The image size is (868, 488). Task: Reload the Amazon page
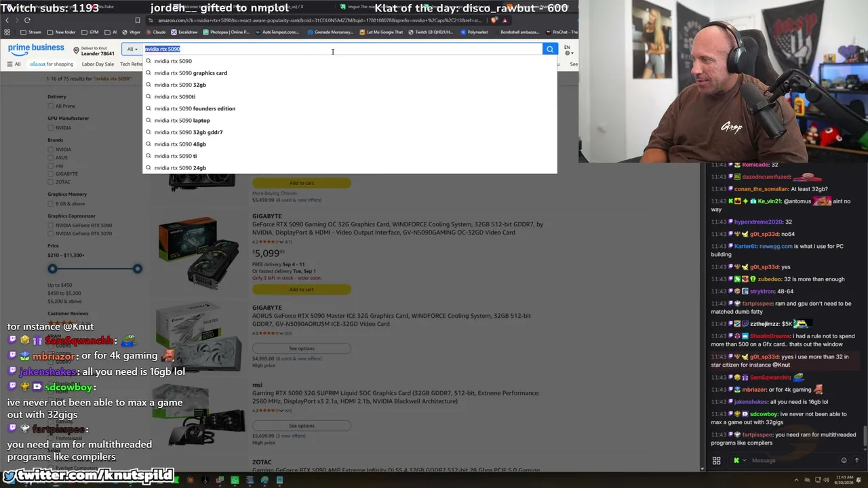[27, 20]
